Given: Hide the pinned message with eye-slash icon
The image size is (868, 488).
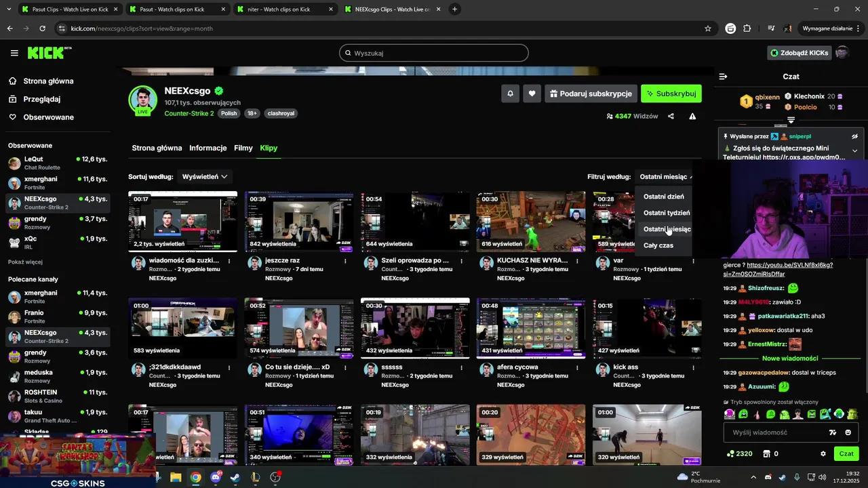Looking at the screenshot, I should pos(854,136).
